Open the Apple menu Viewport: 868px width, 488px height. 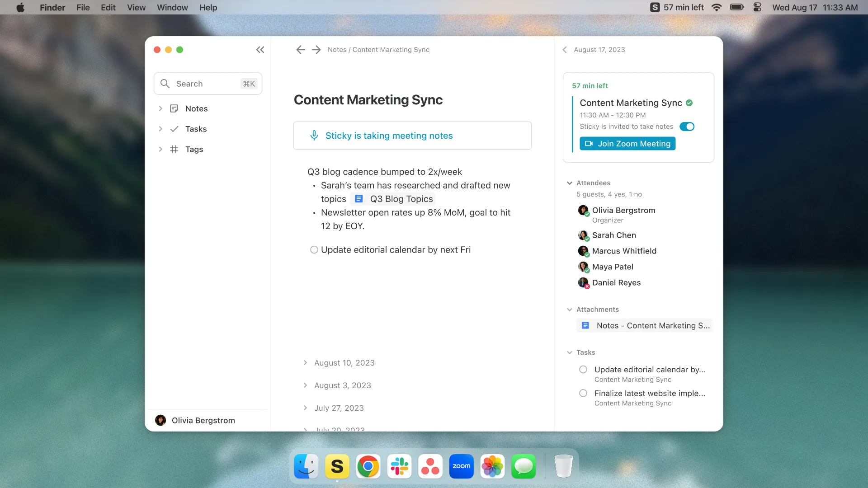point(20,7)
